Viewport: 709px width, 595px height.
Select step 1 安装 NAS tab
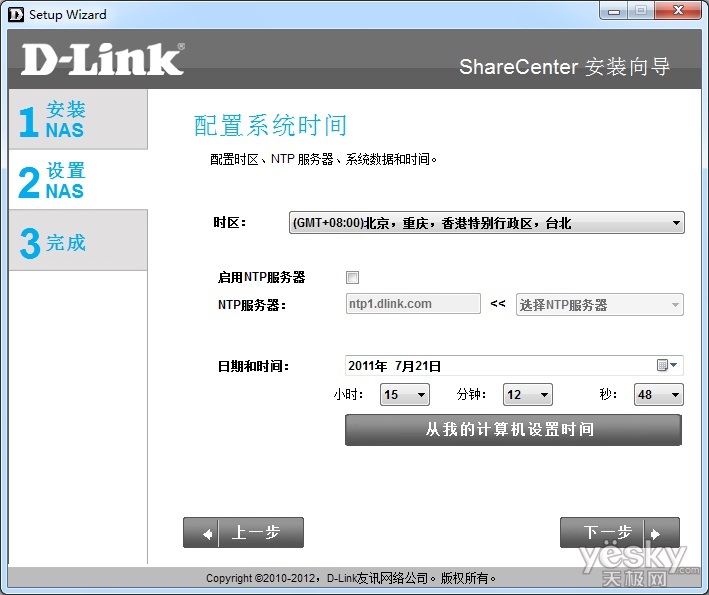pyautogui.click(x=78, y=119)
